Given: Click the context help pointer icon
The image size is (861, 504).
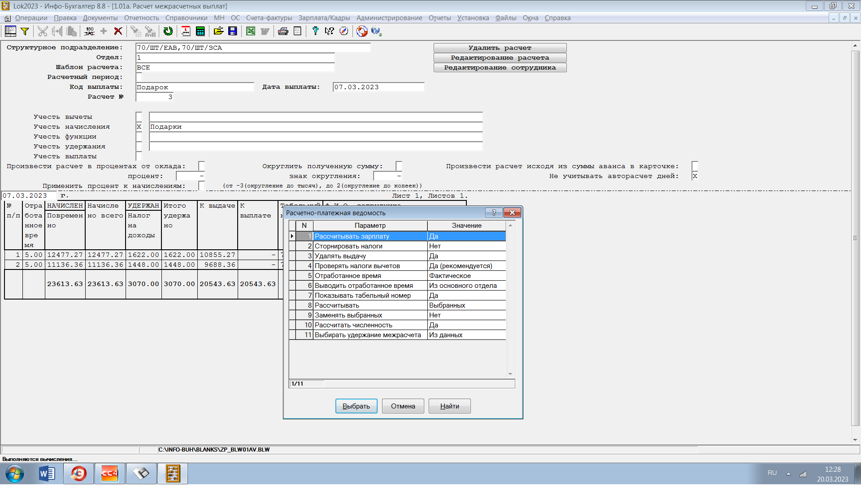Looking at the screenshot, I should [330, 31].
